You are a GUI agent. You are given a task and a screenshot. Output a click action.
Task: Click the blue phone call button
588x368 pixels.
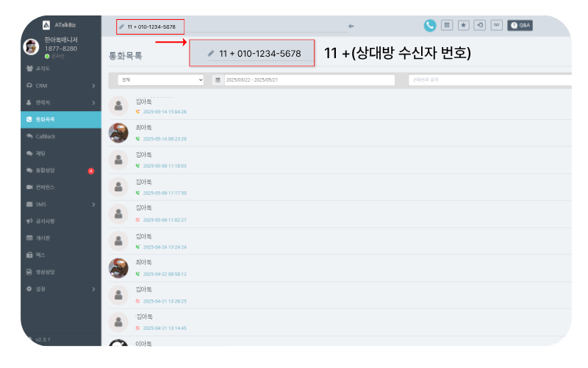pos(430,26)
